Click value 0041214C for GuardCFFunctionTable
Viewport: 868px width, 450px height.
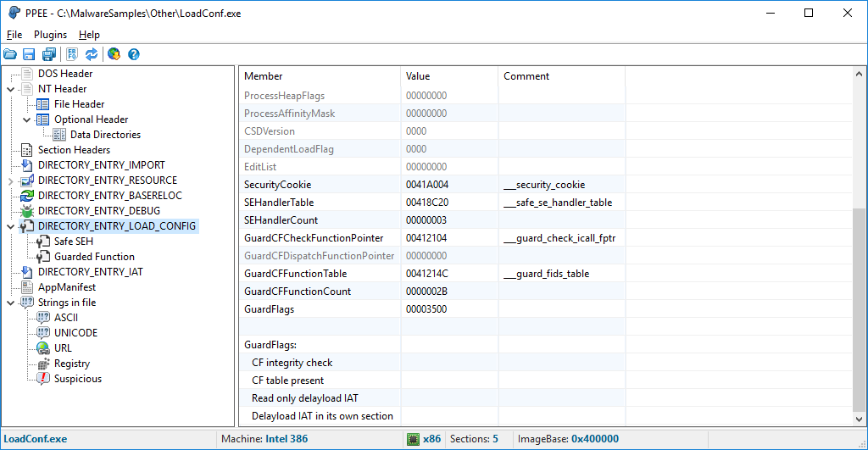427,274
